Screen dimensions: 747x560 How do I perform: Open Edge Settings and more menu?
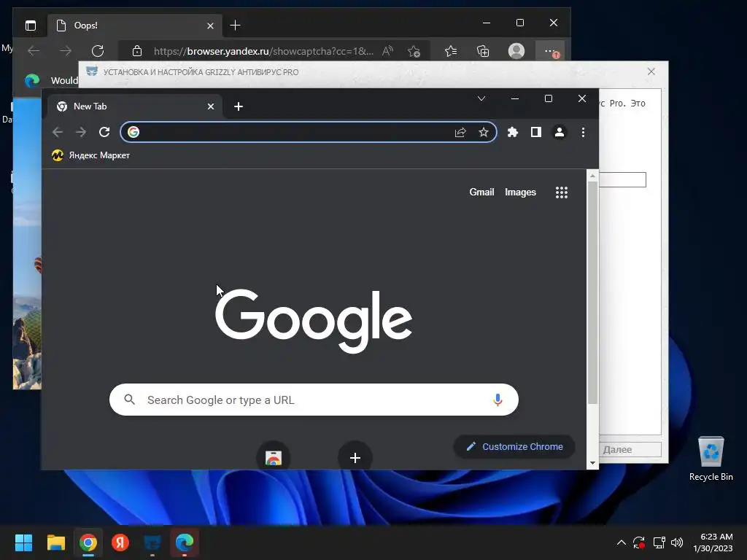point(550,50)
